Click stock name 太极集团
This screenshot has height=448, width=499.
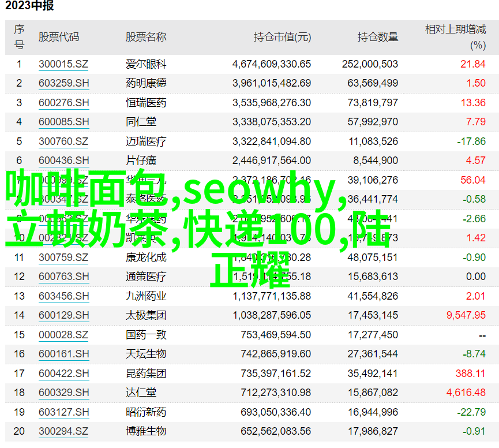point(146,315)
